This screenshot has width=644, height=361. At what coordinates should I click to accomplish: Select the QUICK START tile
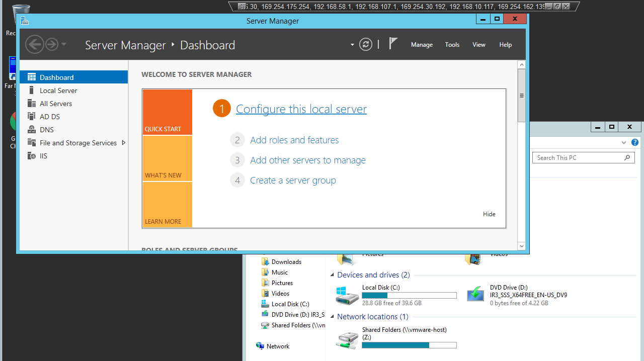pyautogui.click(x=168, y=112)
